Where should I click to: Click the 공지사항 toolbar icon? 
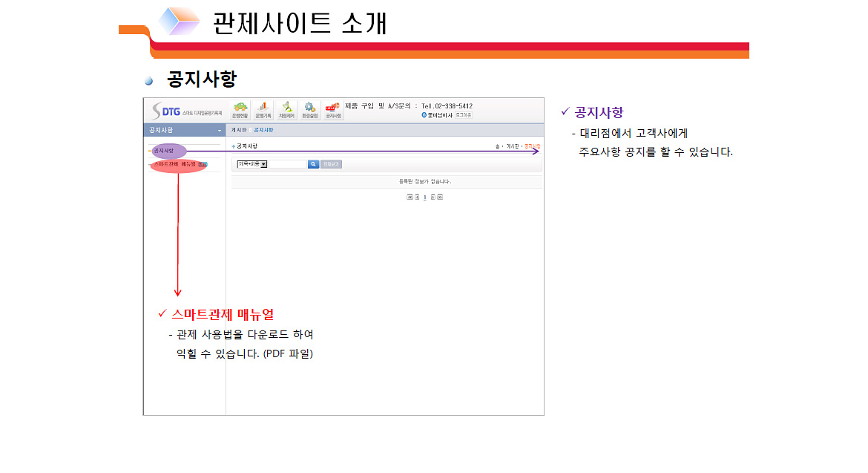(333, 111)
